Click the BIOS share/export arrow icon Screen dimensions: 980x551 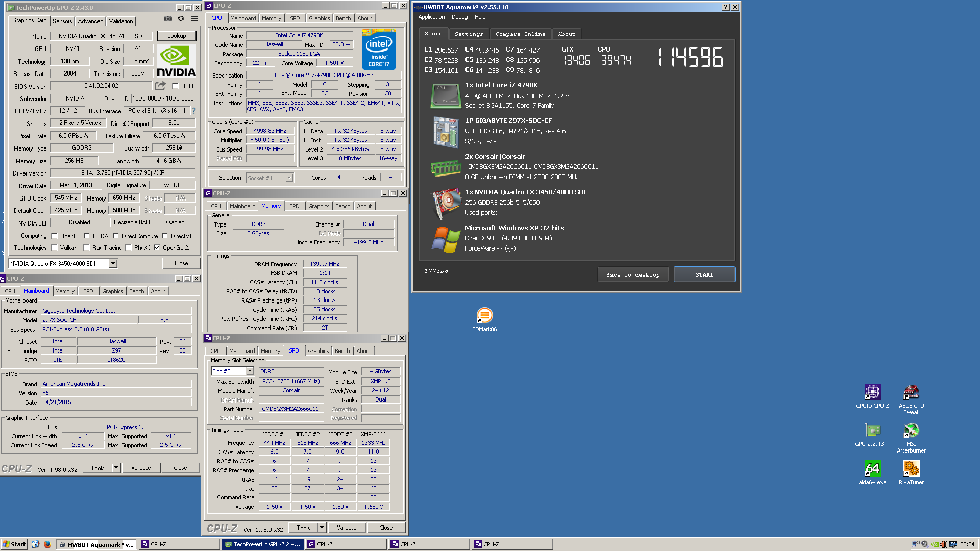tap(161, 86)
